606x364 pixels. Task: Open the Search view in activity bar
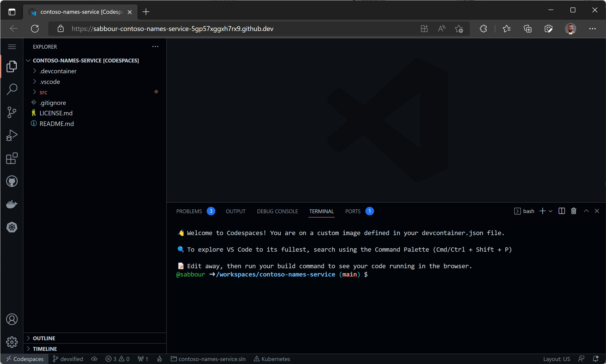click(12, 89)
